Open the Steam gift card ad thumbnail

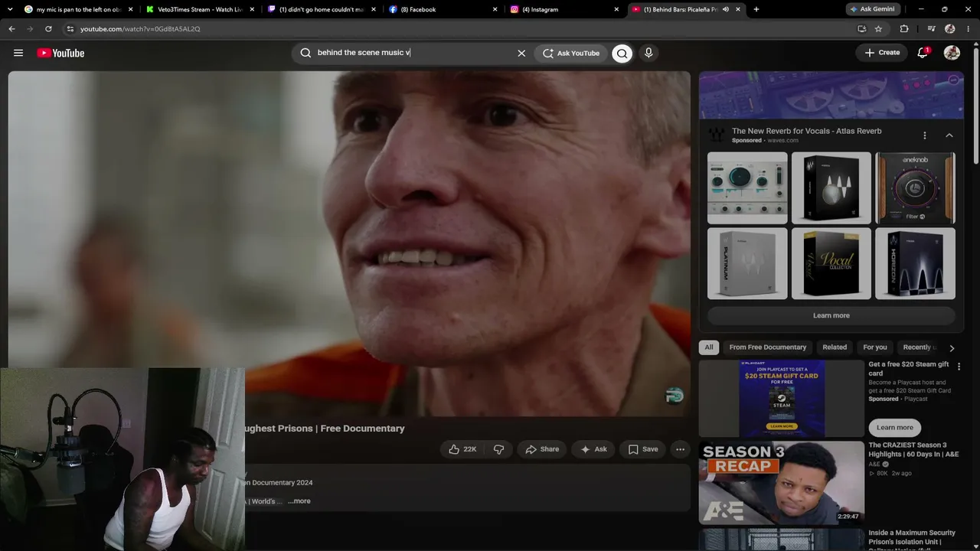tap(782, 399)
